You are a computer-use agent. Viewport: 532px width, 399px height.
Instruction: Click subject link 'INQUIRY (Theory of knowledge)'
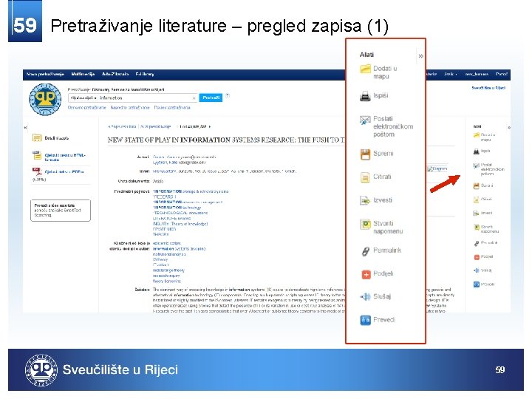click(x=180, y=224)
